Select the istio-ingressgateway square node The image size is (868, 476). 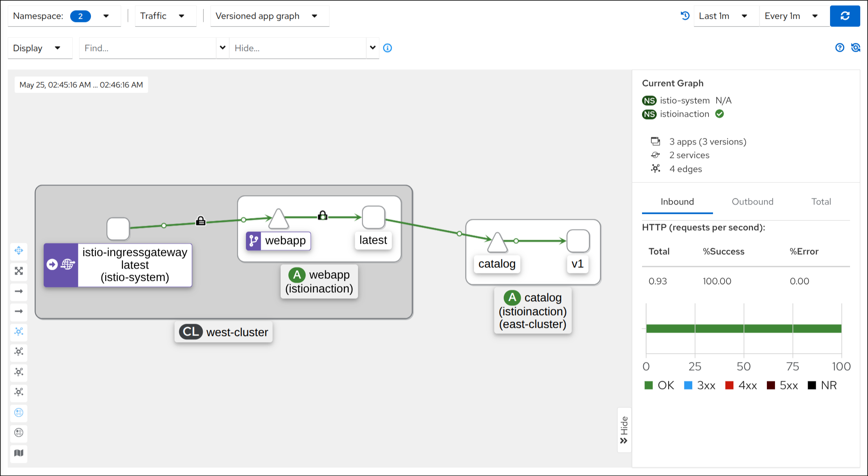pyautogui.click(x=118, y=229)
